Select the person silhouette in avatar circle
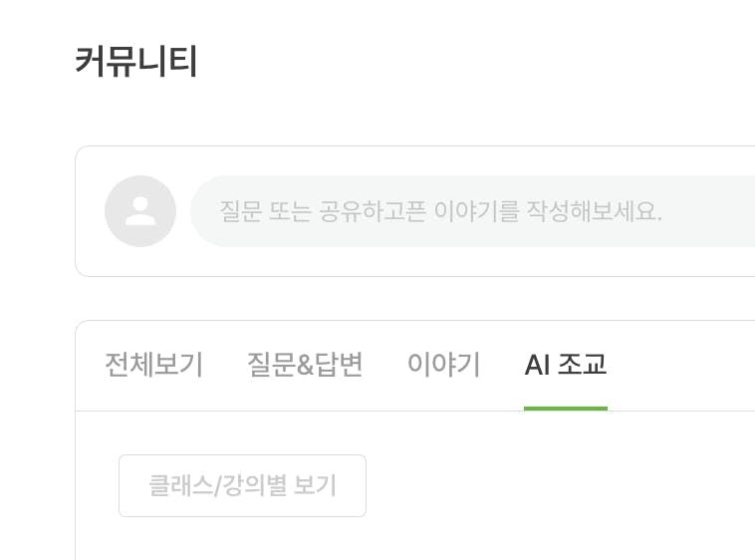755x560 pixels. (140, 211)
